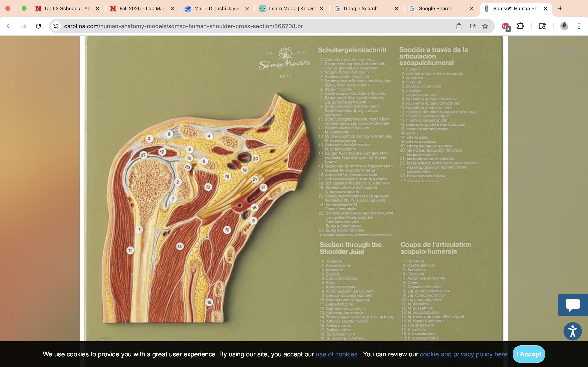Click the browser reload page icon
The image size is (588, 367).
(38, 26)
